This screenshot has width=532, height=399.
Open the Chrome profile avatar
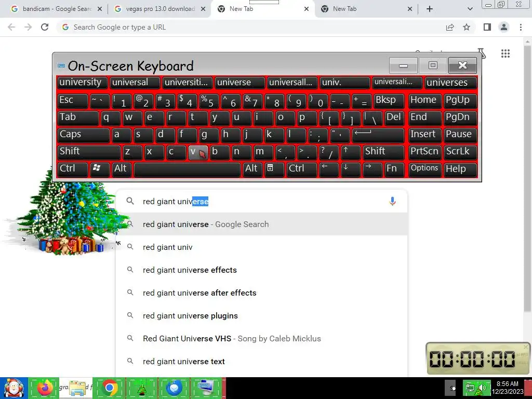coord(504,27)
